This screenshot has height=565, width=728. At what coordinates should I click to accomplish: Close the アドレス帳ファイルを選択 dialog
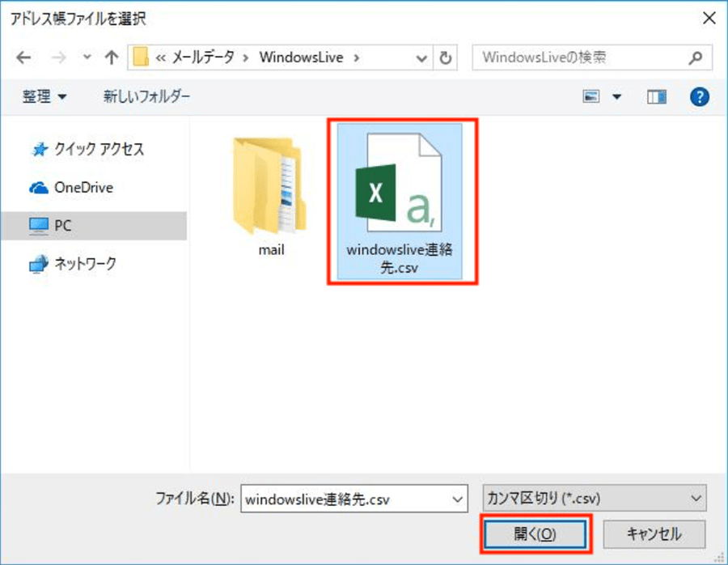point(709,18)
